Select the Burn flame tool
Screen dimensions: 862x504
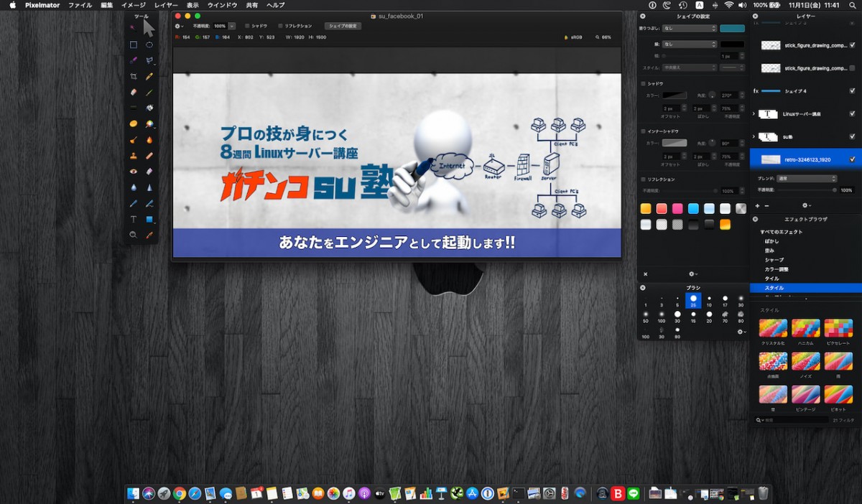coord(149,139)
